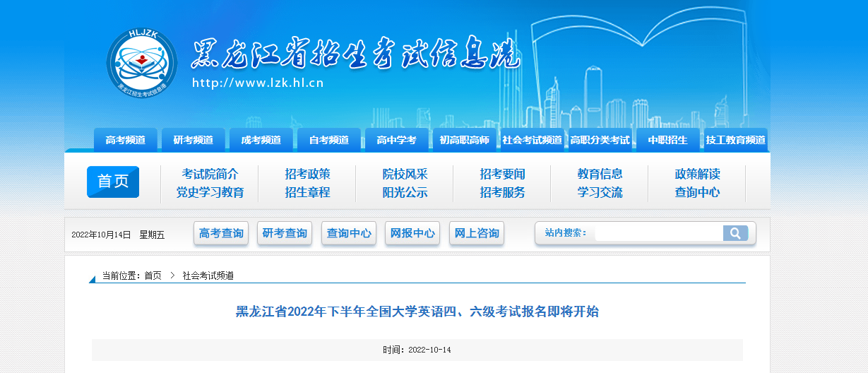Open 查询中心 link in main navigation
Viewport: 868px width, 373px height.
697,192
